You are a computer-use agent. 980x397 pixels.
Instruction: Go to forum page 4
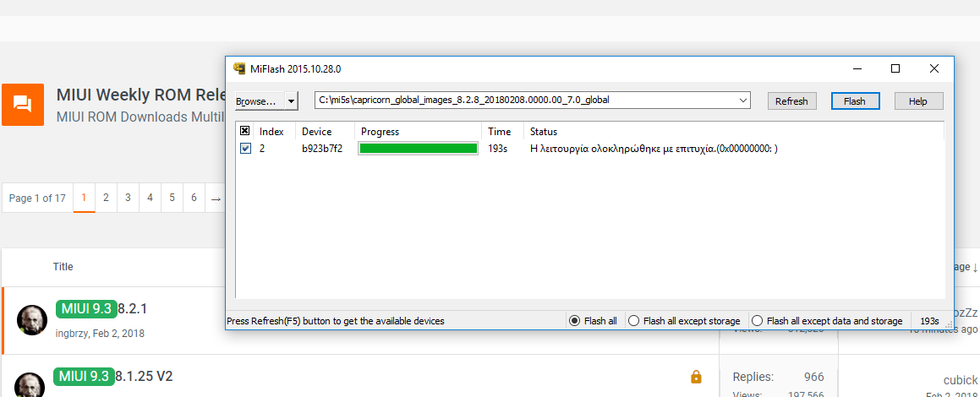[x=150, y=198]
